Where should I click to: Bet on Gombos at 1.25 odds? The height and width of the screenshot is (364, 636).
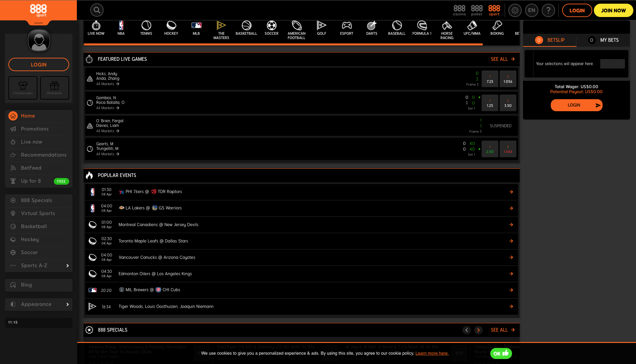pyautogui.click(x=490, y=103)
